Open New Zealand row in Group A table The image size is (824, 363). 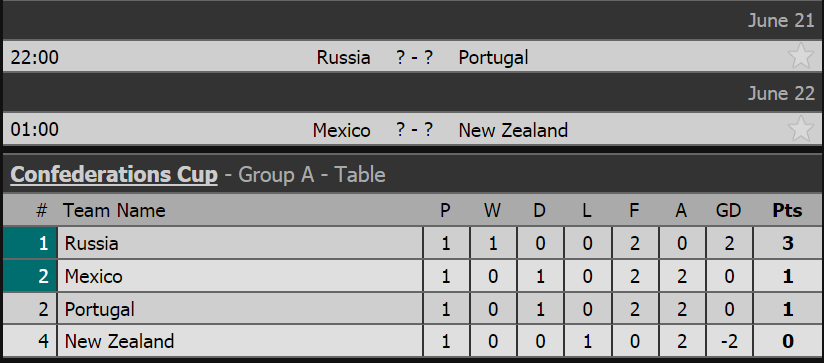point(412,341)
